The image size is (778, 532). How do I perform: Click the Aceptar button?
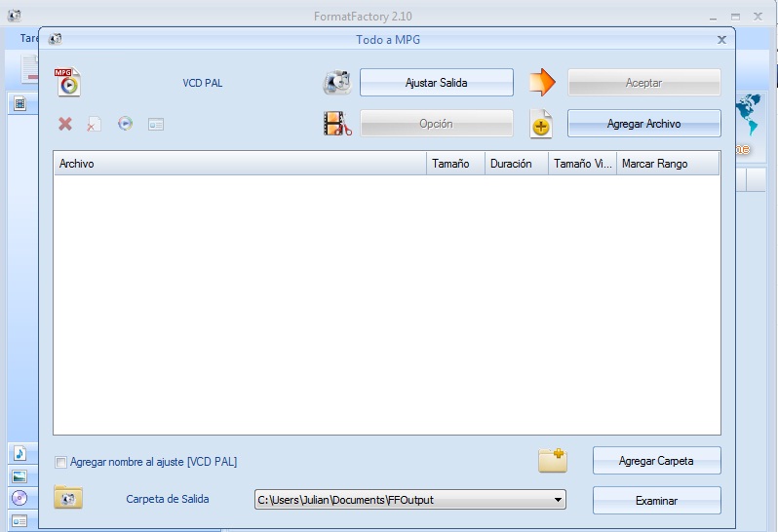(644, 82)
